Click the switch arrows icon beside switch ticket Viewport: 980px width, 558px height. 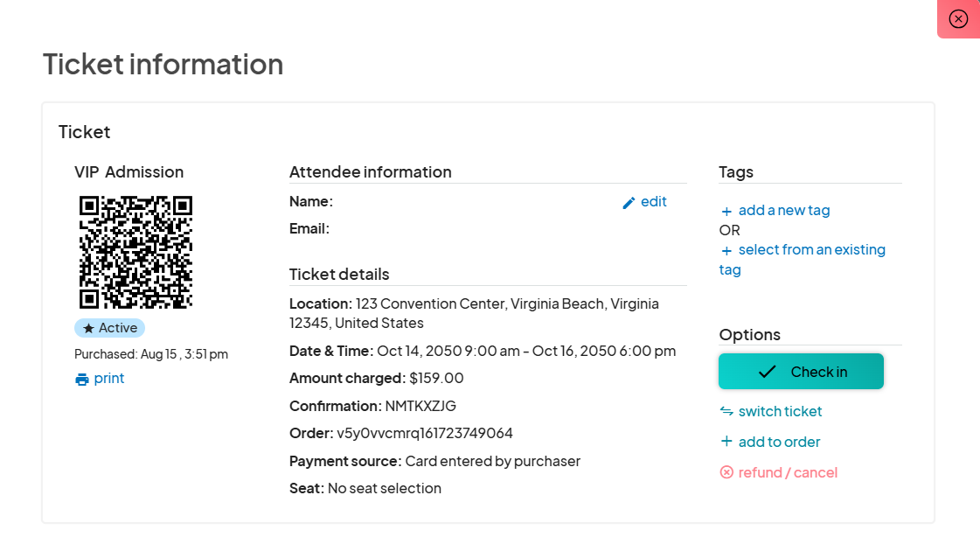click(726, 411)
